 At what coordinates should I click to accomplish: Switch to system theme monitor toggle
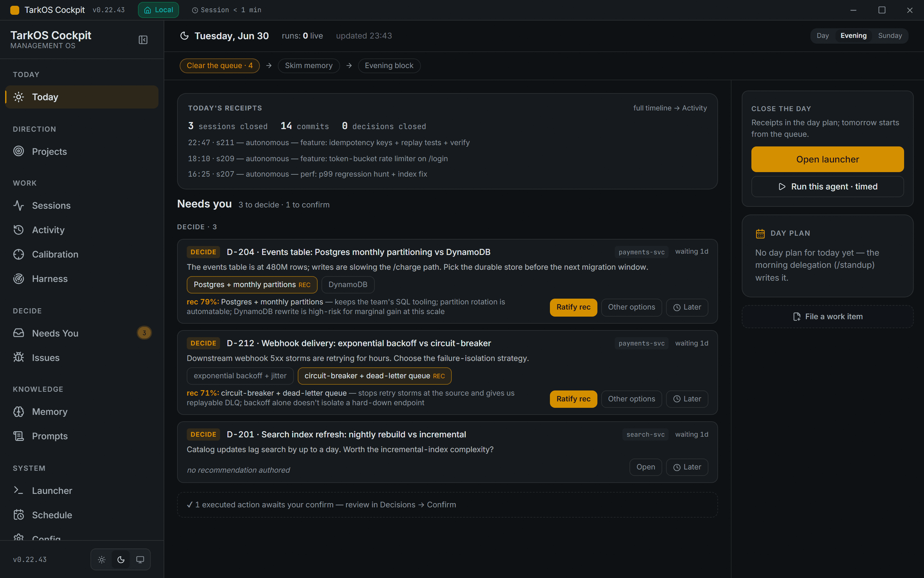pos(140,560)
